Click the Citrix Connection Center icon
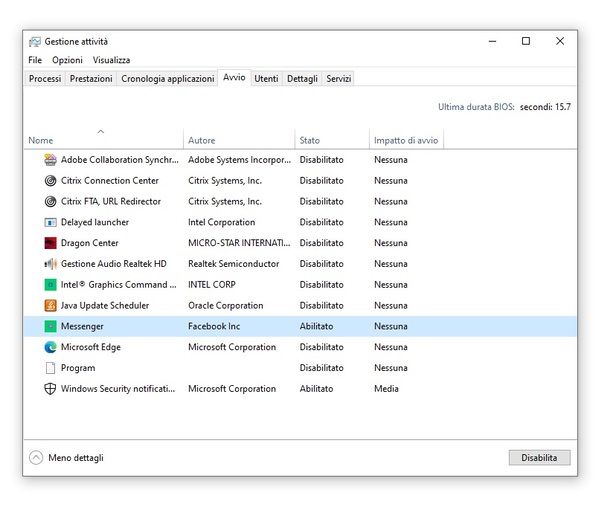Viewport: 610px width, 507px height. tap(50, 181)
